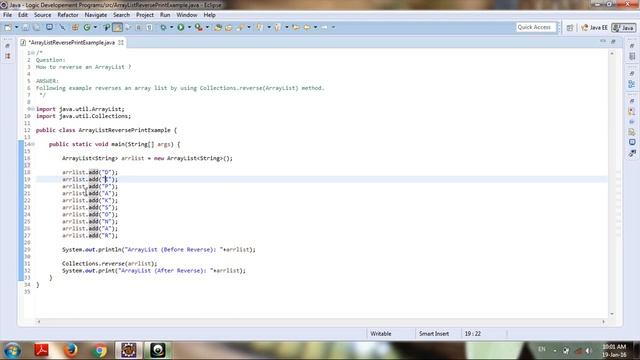Open the Run configurations dropdown arrow
The image size is (640, 360).
tap(189, 27)
